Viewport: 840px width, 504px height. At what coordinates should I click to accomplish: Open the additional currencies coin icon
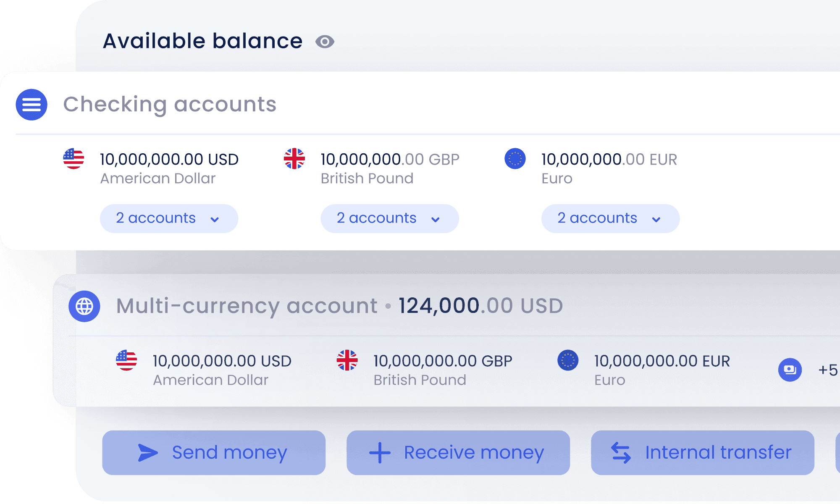point(790,370)
